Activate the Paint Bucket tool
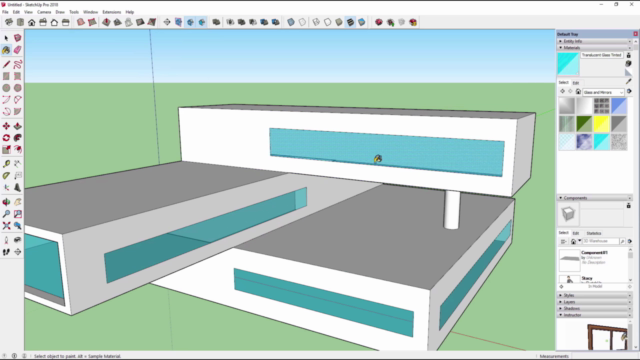 6,50
